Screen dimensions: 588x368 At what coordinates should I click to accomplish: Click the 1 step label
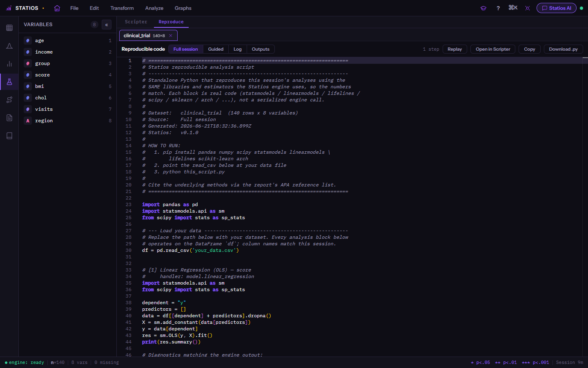point(431,49)
